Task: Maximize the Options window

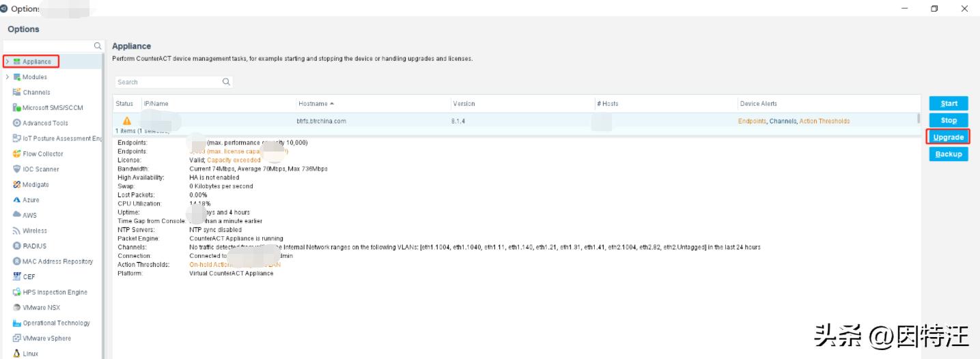Action: coord(934,8)
